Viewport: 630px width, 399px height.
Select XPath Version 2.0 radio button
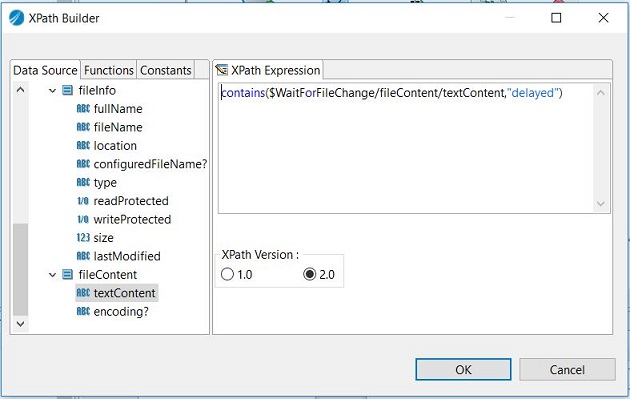pos(310,274)
